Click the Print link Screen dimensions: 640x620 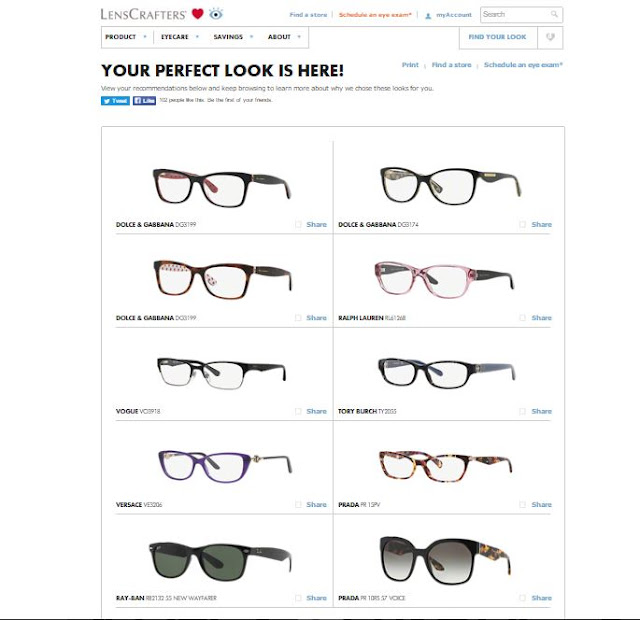410,65
